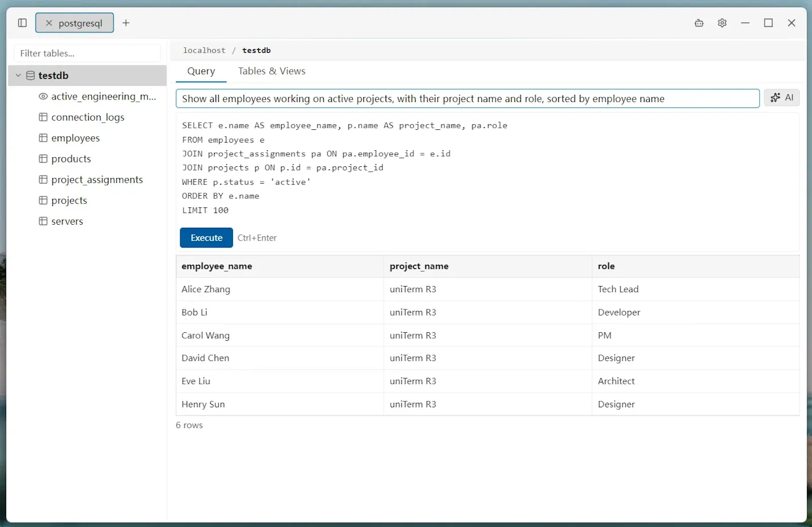Open the connection_logs table
Screen dimensions: 812x527
[87, 117]
